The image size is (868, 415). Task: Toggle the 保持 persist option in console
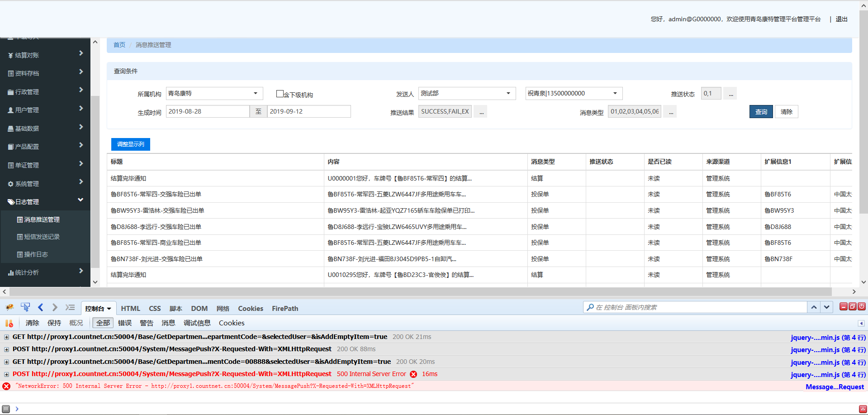(x=54, y=323)
